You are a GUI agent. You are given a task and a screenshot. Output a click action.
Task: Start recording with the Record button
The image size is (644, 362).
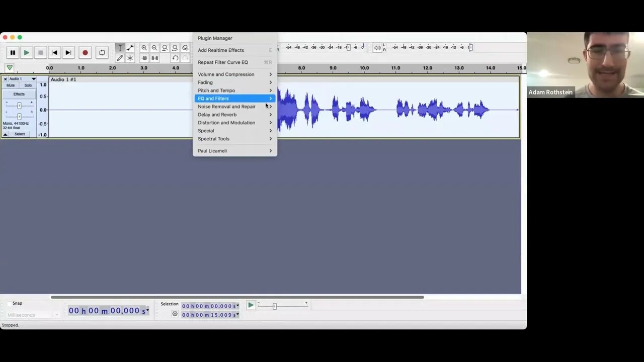pyautogui.click(x=85, y=53)
